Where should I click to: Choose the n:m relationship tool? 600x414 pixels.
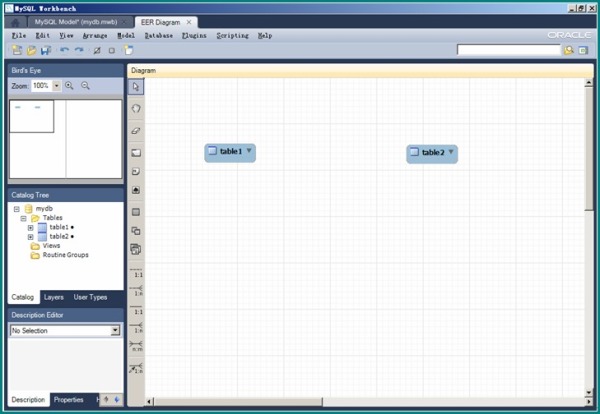click(x=136, y=346)
